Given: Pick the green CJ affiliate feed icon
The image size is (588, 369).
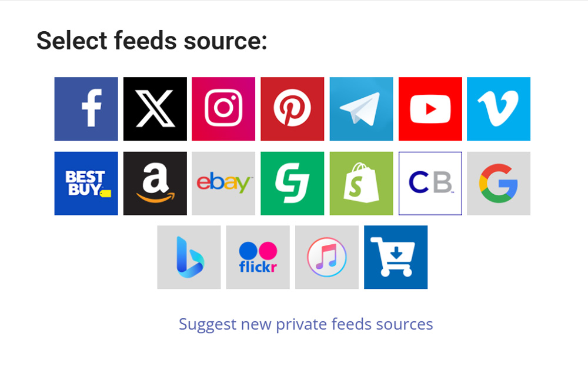Looking at the screenshot, I should (292, 183).
